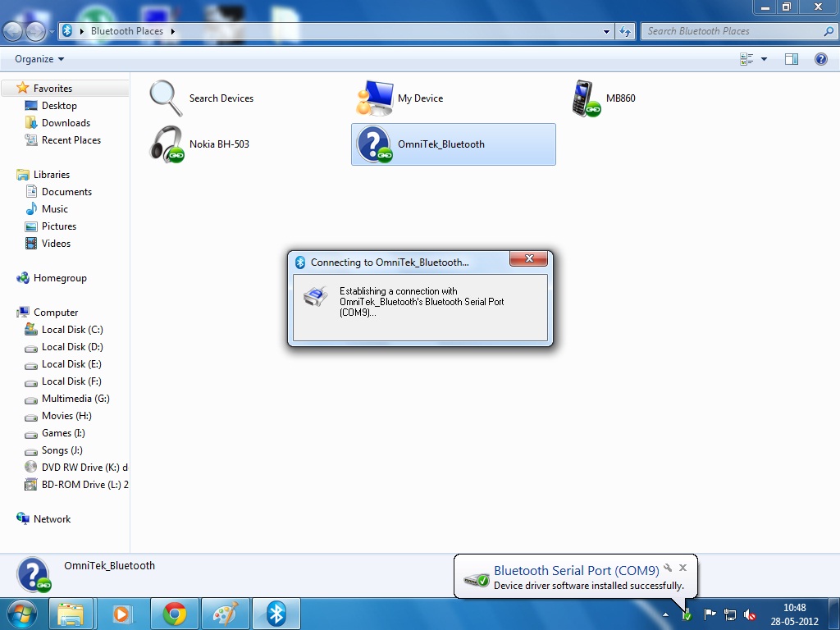Select Libraries in the navigation pane
Image resolution: width=840 pixels, height=630 pixels.
[x=52, y=175]
